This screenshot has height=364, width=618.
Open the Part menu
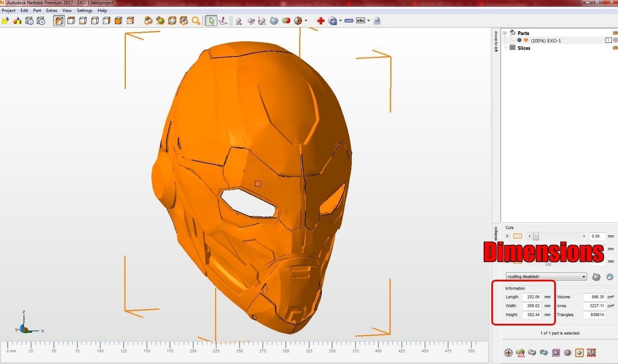tap(37, 10)
